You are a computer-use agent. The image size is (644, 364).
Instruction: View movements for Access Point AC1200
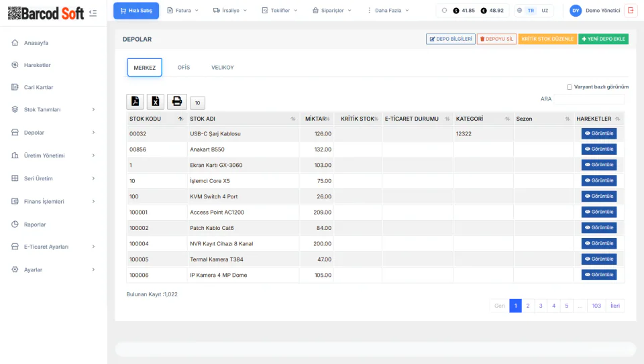click(x=599, y=212)
